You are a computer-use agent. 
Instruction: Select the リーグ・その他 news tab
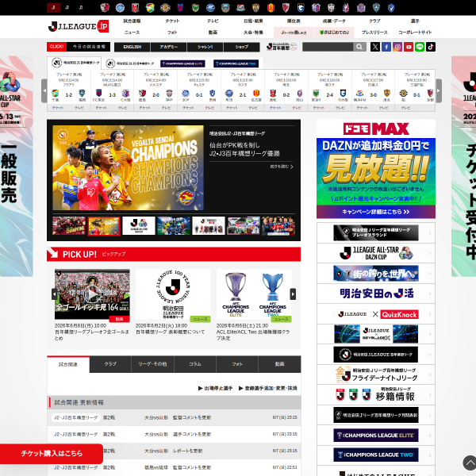152,364
